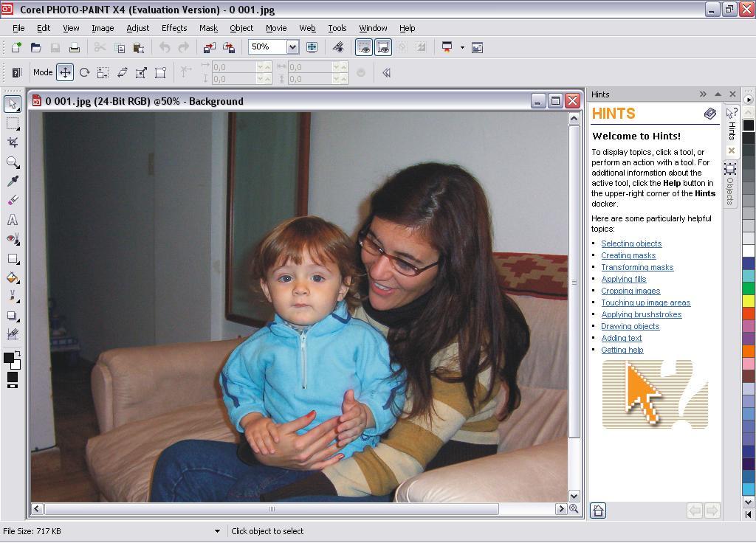The width and height of the screenshot is (756, 543).
Task: Click the Adding text hint link
Action: point(622,338)
